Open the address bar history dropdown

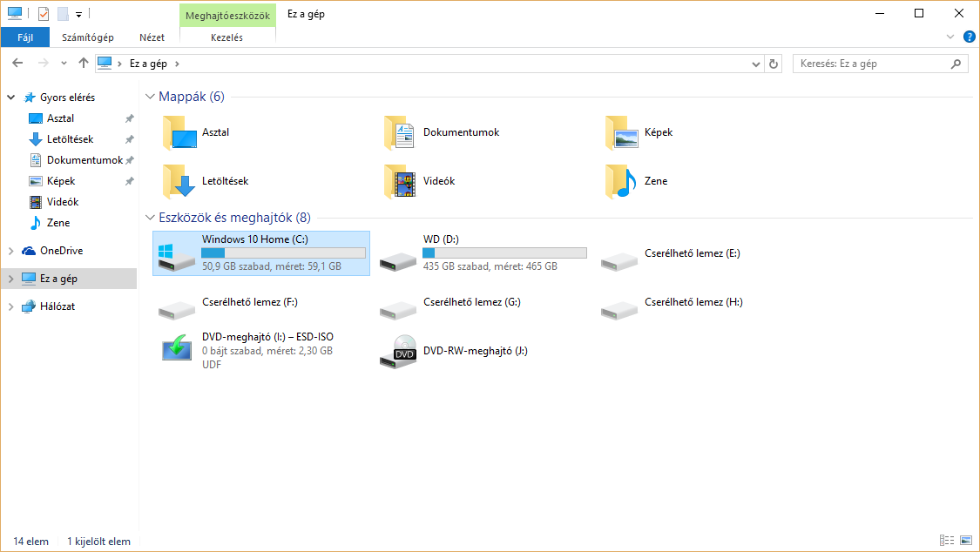pyautogui.click(x=755, y=64)
